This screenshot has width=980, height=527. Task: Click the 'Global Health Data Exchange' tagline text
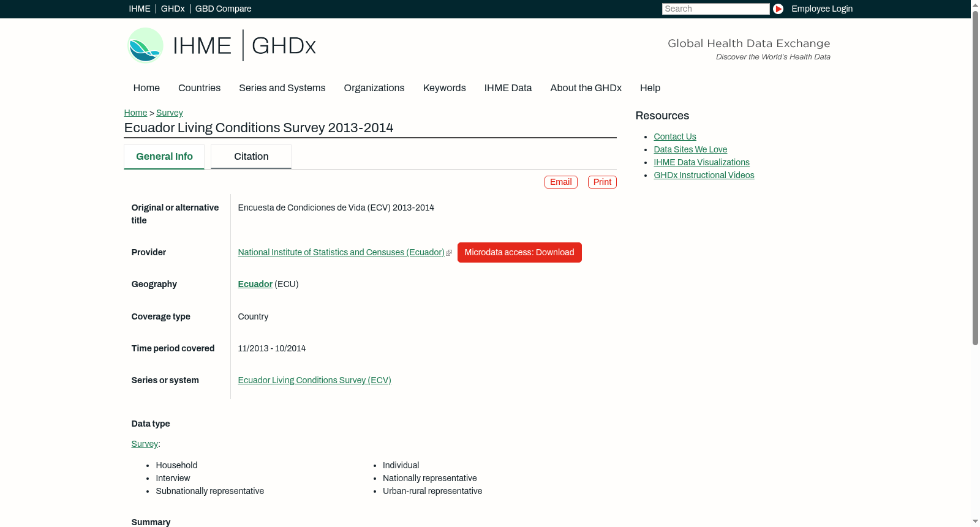(749, 43)
